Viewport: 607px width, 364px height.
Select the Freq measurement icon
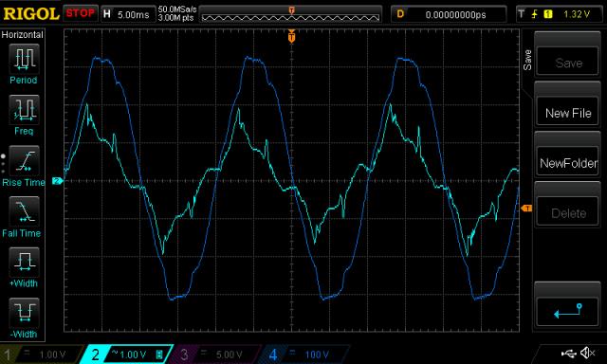coord(24,109)
